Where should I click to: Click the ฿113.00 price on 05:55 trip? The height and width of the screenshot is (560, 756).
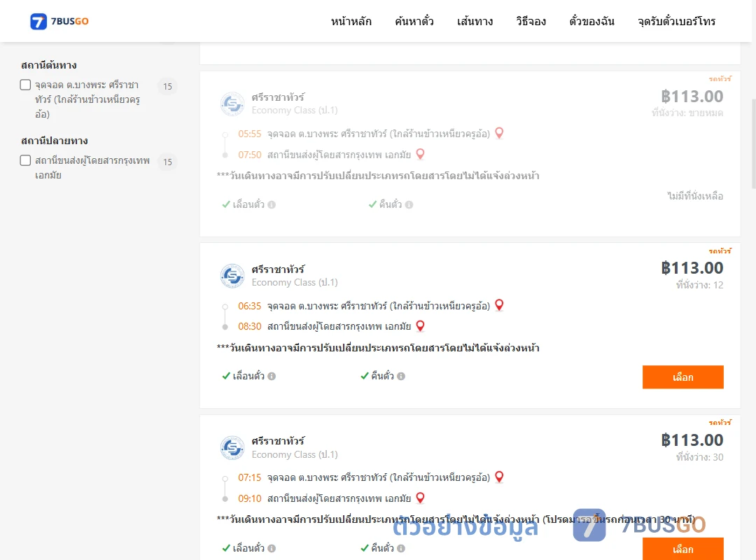[692, 97]
